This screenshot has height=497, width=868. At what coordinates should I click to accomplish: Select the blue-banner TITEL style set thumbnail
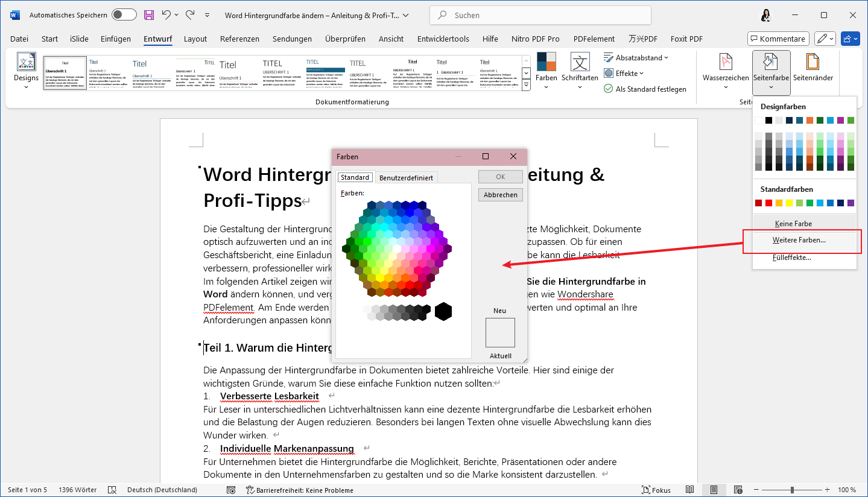325,72
